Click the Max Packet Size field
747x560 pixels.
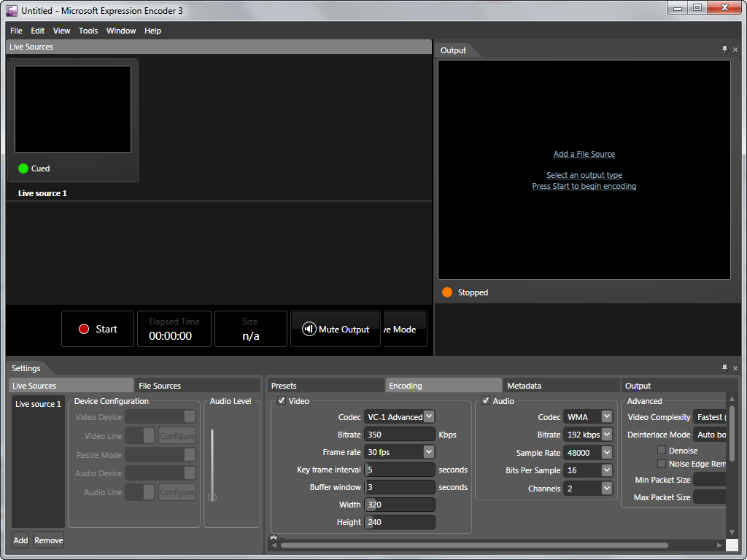pos(709,497)
